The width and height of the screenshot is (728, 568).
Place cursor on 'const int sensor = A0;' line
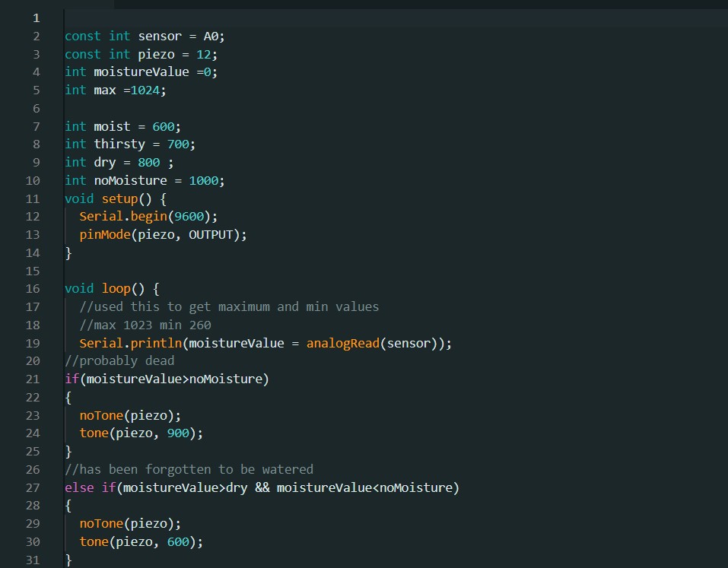(x=145, y=36)
